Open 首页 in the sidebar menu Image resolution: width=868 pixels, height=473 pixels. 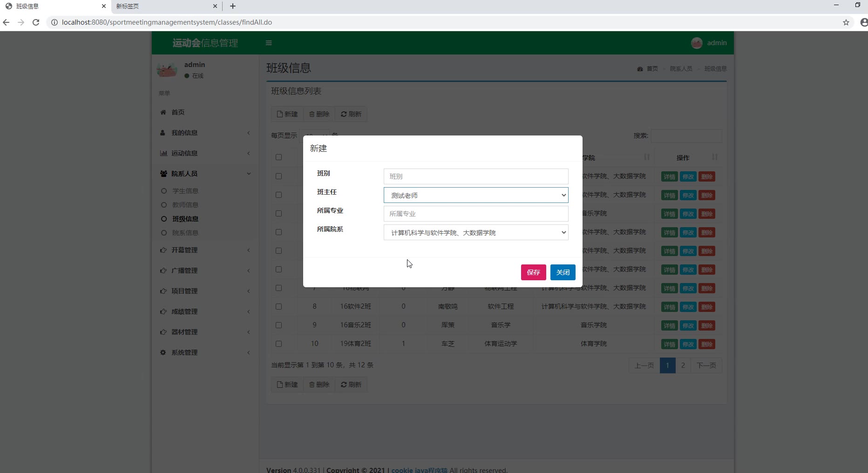tap(178, 112)
